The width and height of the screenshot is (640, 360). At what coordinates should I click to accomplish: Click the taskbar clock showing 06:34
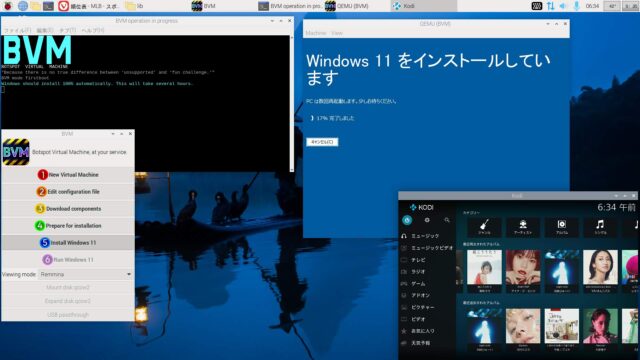pos(592,6)
